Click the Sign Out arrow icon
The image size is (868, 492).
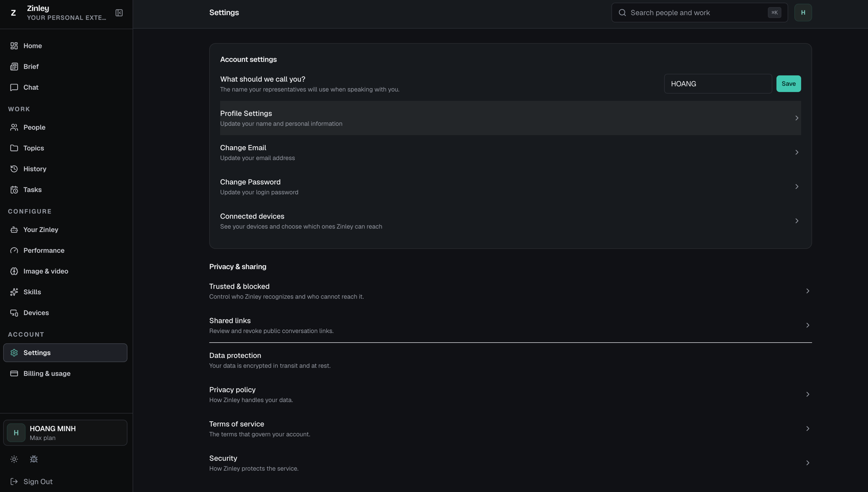point(14,482)
